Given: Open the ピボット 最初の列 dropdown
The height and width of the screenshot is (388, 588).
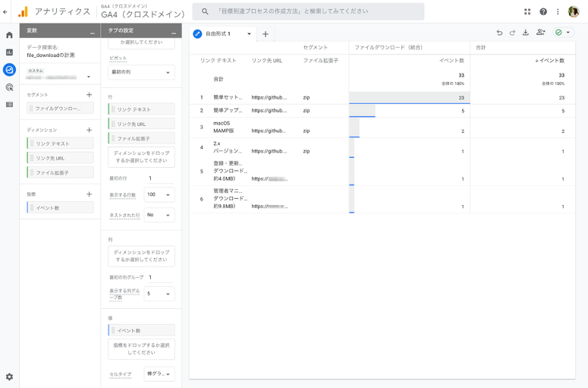Looking at the screenshot, I should point(141,72).
